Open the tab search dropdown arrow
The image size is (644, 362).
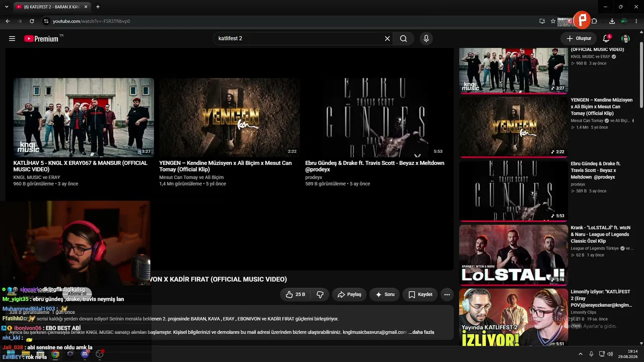[x=6, y=7]
